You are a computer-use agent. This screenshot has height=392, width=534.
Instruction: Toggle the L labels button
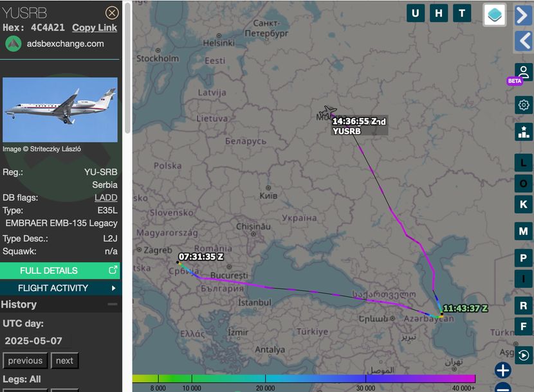[524, 163]
